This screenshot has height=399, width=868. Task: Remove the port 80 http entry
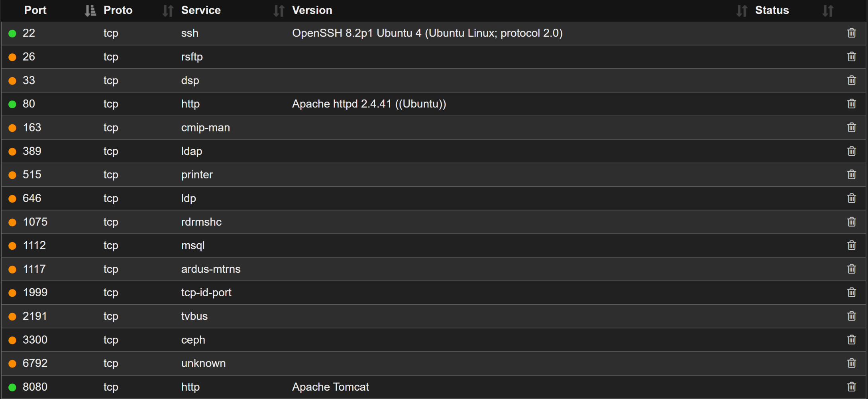click(x=851, y=104)
